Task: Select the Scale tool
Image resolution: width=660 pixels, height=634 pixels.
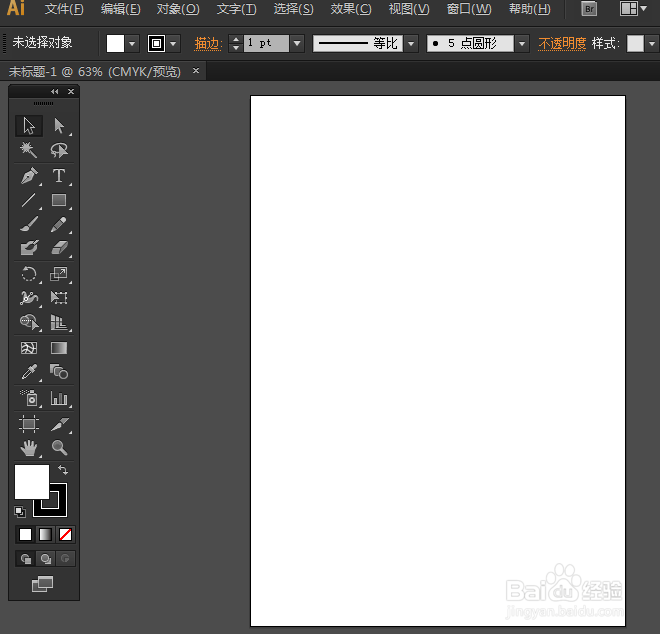Action: pyautogui.click(x=59, y=274)
